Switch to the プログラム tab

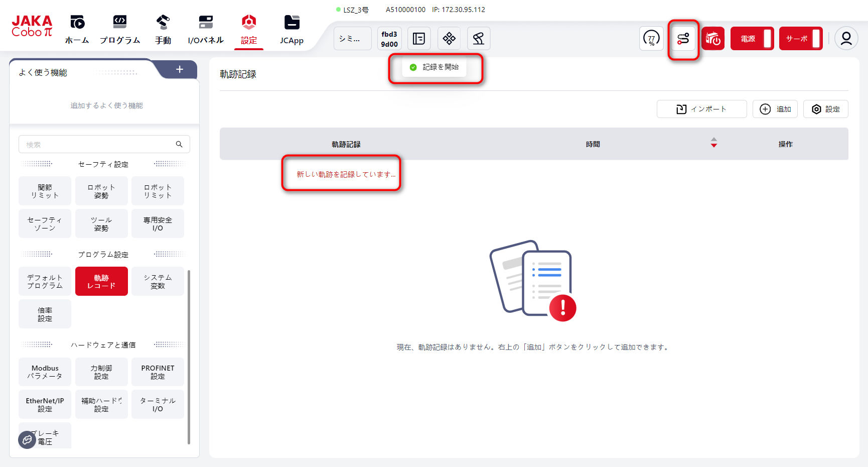(x=119, y=30)
